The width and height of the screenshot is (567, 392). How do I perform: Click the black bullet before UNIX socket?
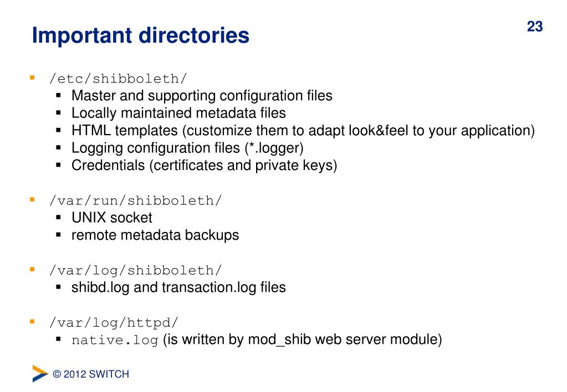pos(59,217)
